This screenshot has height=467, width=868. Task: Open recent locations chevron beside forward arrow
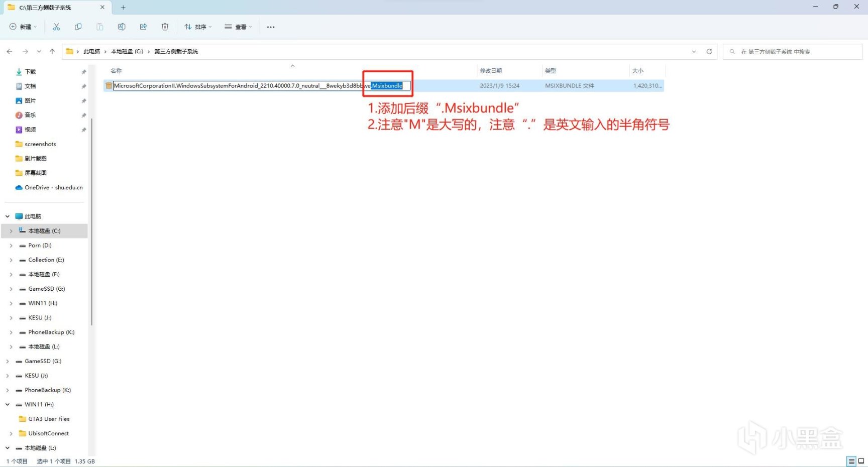(x=39, y=51)
